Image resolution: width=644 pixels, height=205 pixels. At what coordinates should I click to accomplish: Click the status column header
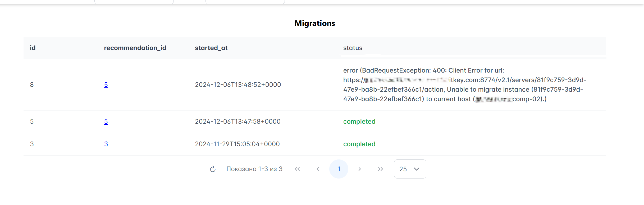(353, 48)
